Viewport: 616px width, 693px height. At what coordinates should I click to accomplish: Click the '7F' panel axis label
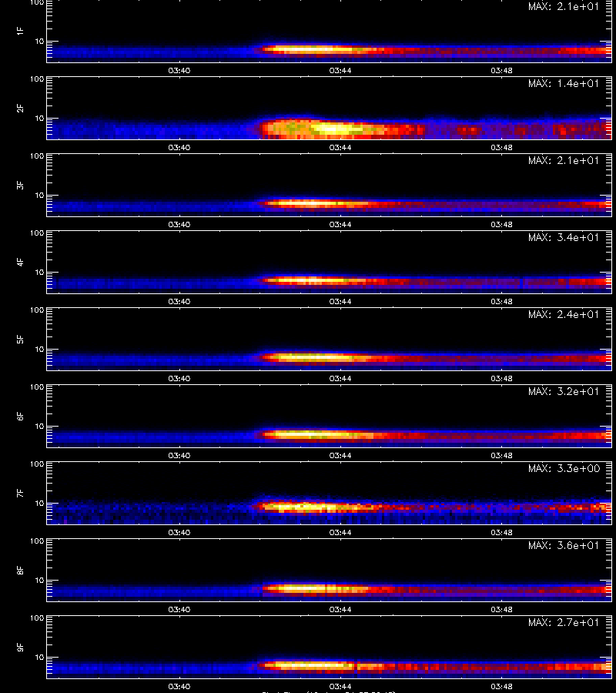(20, 494)
